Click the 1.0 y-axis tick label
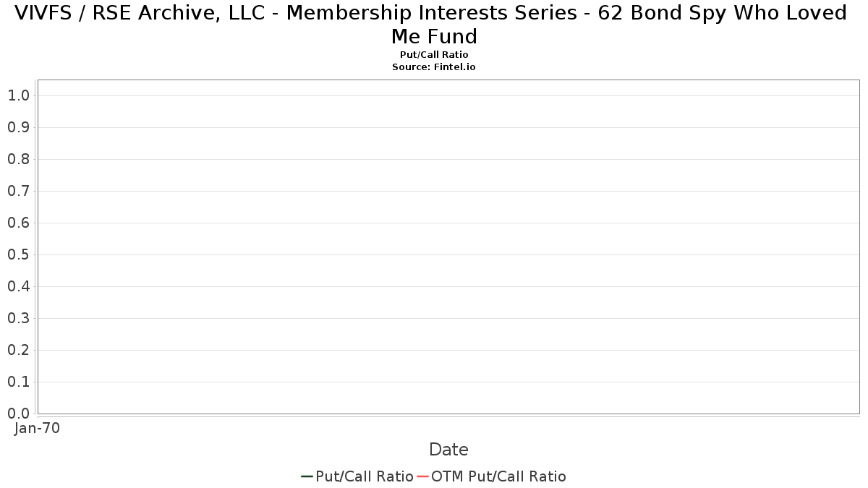The height and width of the screenshot is (488, 868). pos(18,95)
